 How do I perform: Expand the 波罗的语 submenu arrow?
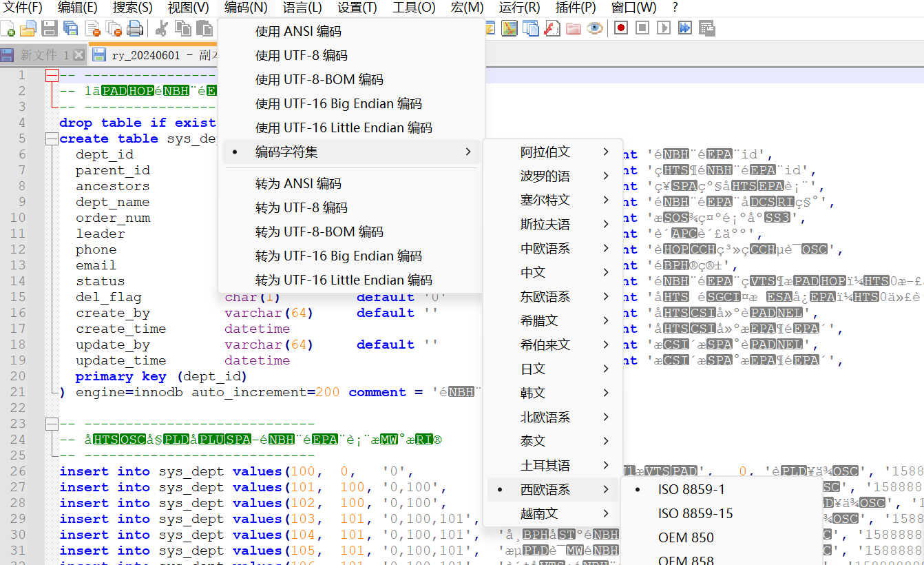click(606, 176)
